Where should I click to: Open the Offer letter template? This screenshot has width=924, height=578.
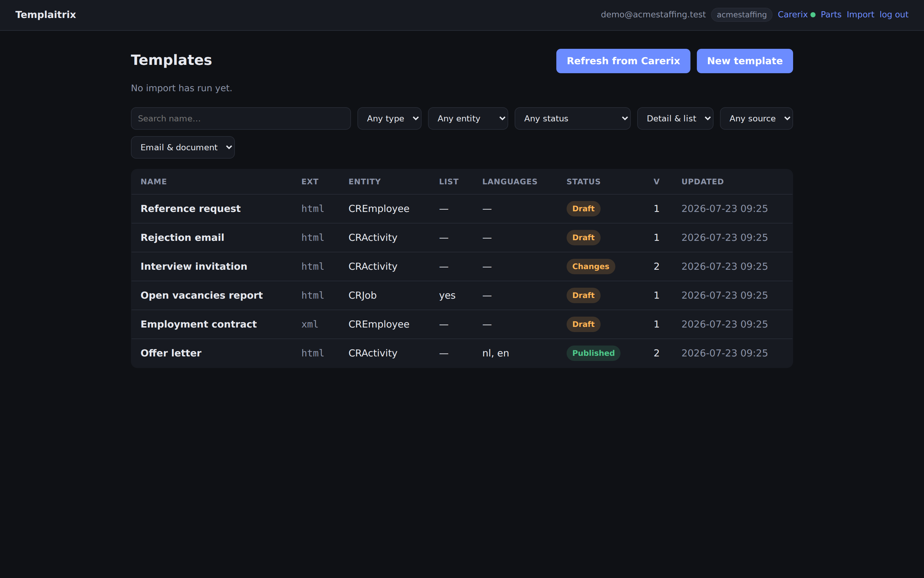[171, 353]
